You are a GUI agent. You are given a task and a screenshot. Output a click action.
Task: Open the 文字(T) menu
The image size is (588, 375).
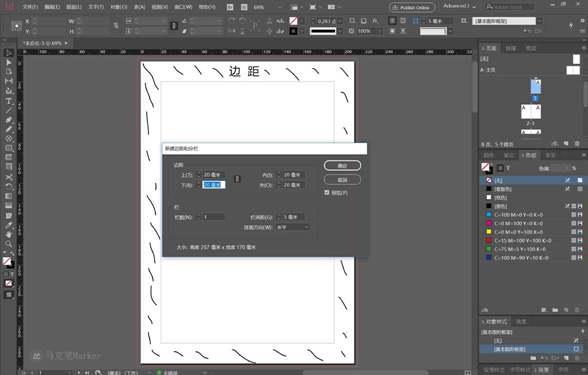pos(96,7)
